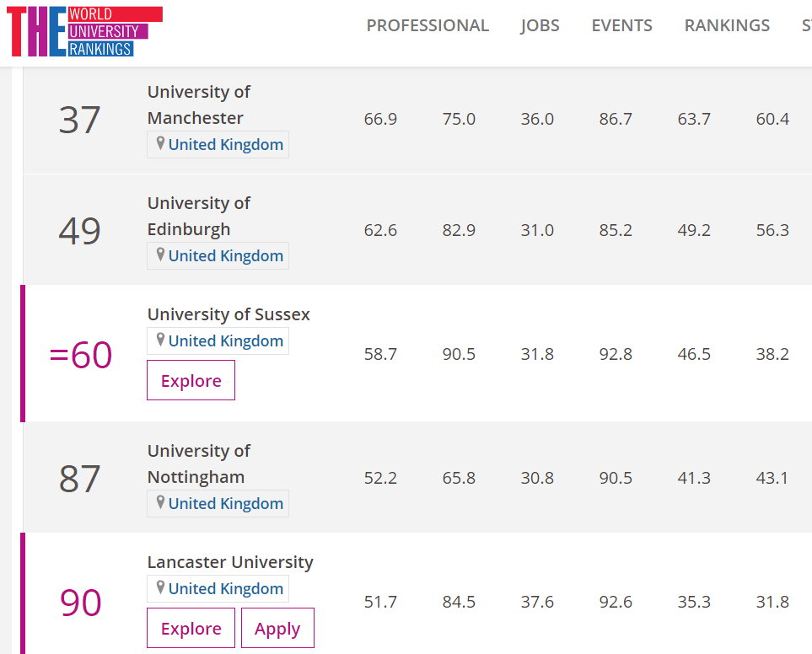
Task: Click location pin icon for University of Sussex
Action: coord(160,340)
